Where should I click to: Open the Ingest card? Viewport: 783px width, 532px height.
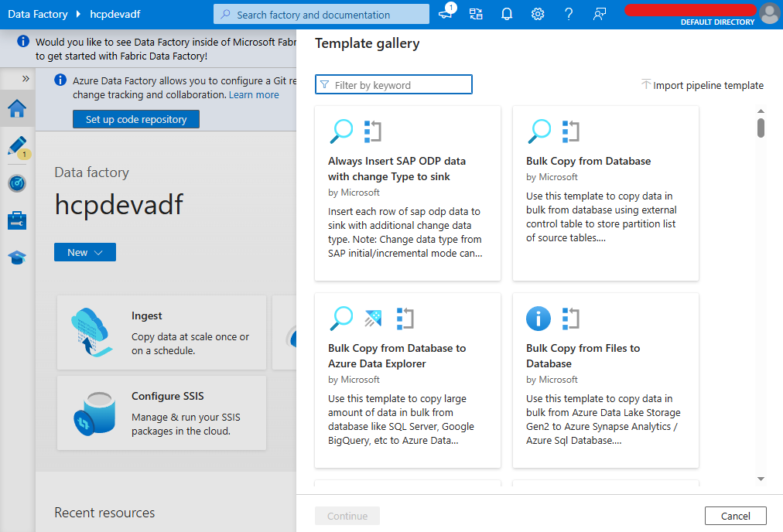[162, 332]
